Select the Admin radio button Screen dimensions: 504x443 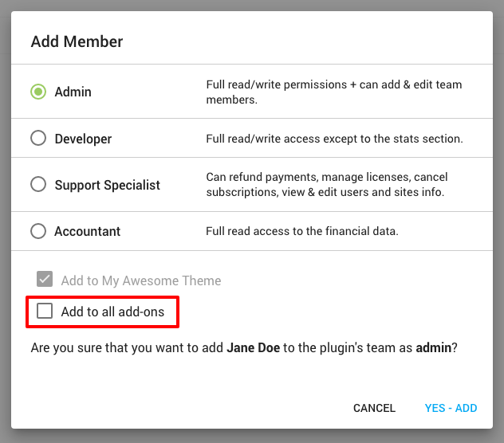click(38, 92)
